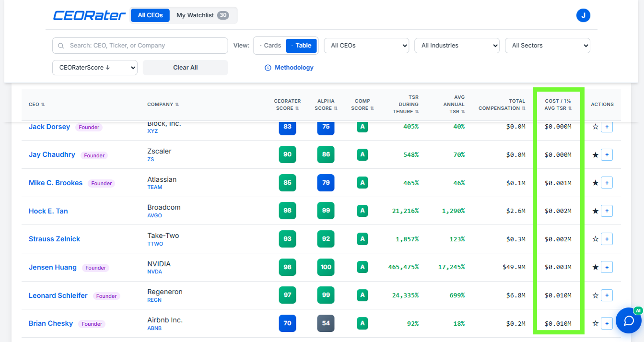
Task: Click Jensen Huang CEORater score badge 98
Action: 287,267
